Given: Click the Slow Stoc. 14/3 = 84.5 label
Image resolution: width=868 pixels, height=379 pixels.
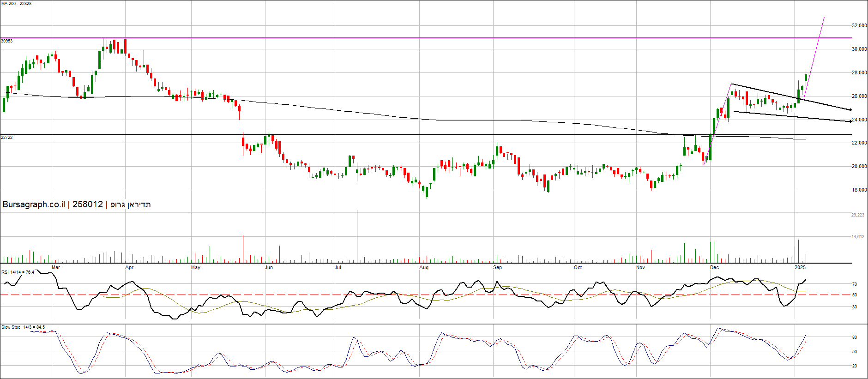Looking at the screenshot, I should 23,327.
